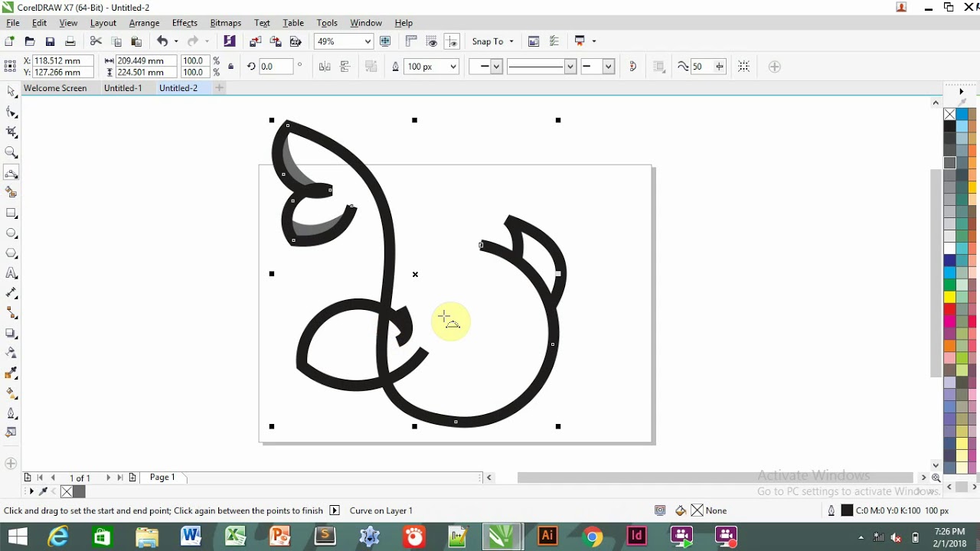Cut selection with scissors icon
This screenshot has height=551, width=980.
96,41
